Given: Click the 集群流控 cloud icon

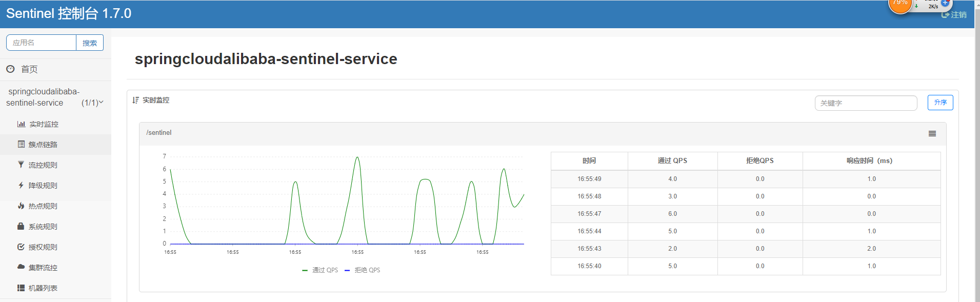Looking at the screenshot, I should (x=21, y=267).
